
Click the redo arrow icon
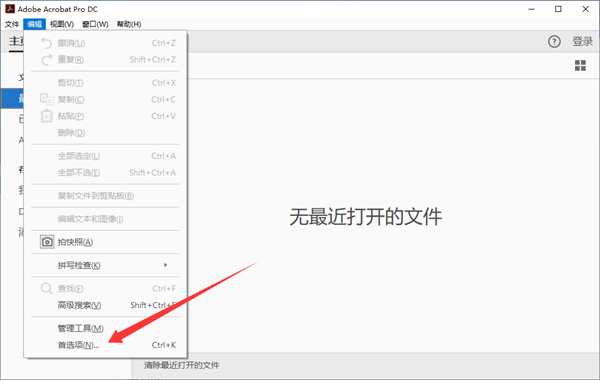coord(46,59)
